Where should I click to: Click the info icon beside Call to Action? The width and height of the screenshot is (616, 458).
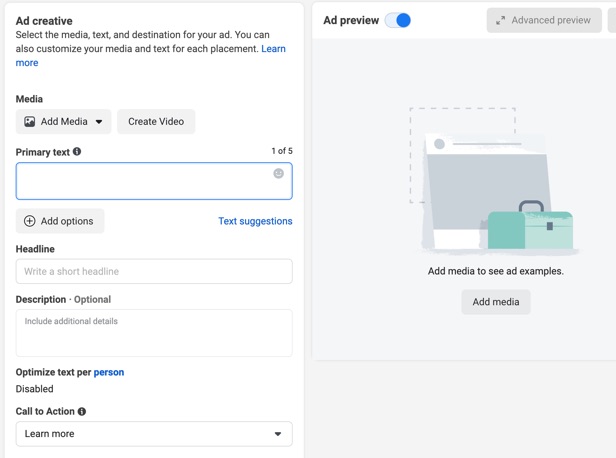82,411
